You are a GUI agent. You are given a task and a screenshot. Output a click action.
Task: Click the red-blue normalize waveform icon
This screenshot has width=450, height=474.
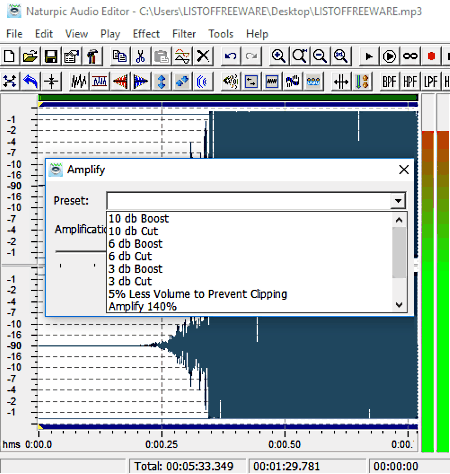click(99, 81)
